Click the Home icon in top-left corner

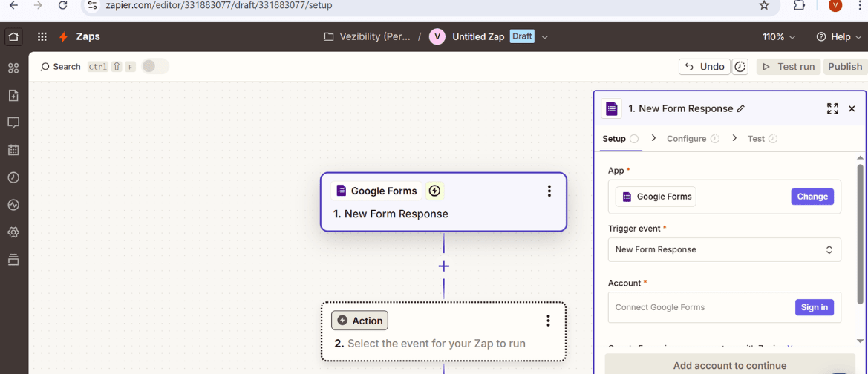[x=13, y=36]
